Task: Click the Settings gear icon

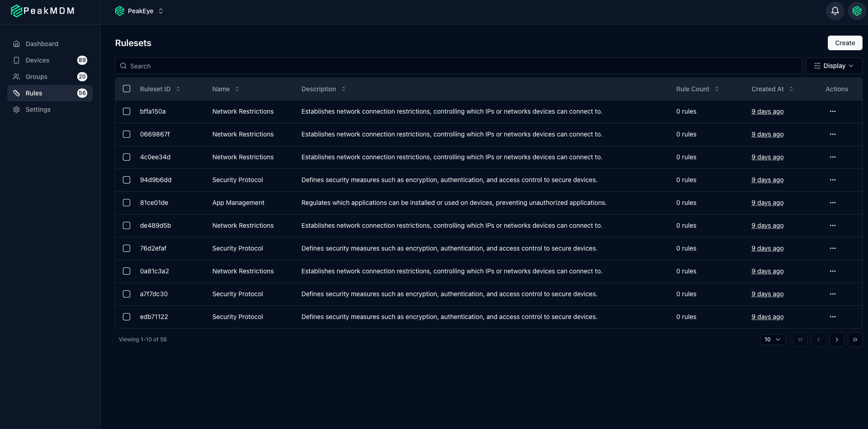Action: click(x=16, y=110)
